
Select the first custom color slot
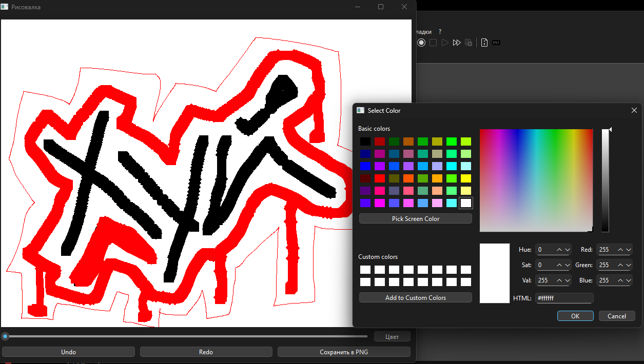point(365,270)
